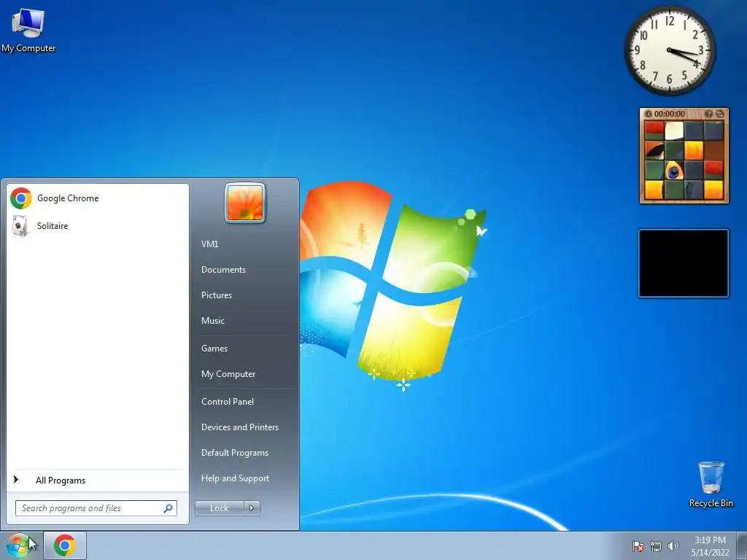
Task: Click the white puzzle tile in top row
Action: tap(673, 131)
